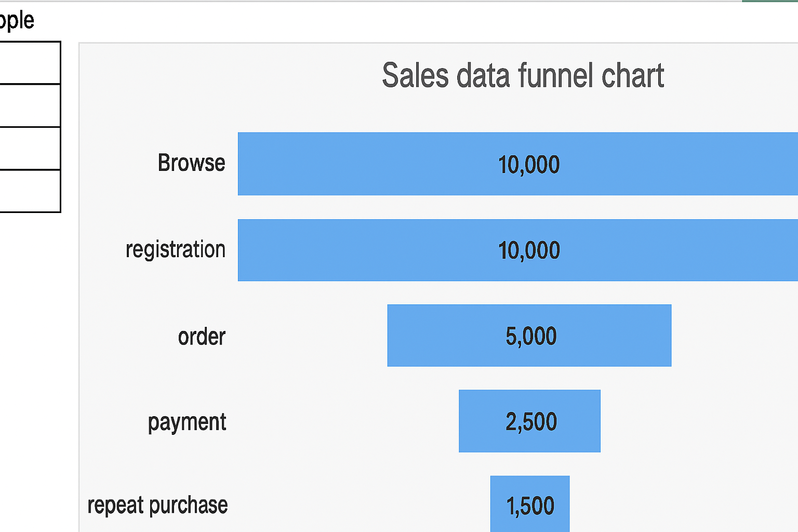Select the 'Sales data funnel chart' title
The width and height of the screenshot is (798, 532).
pyautogui.click(x=523, y=76)
